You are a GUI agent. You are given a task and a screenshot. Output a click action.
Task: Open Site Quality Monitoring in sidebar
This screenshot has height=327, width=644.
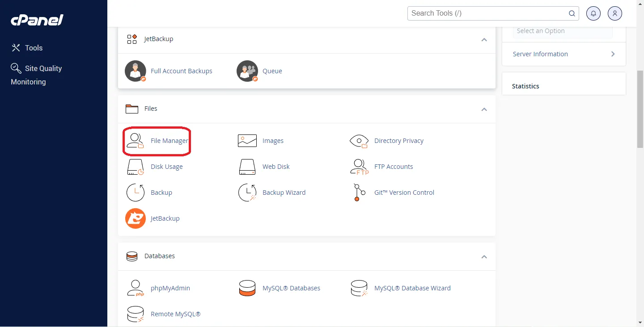click(x=36, y=75)
